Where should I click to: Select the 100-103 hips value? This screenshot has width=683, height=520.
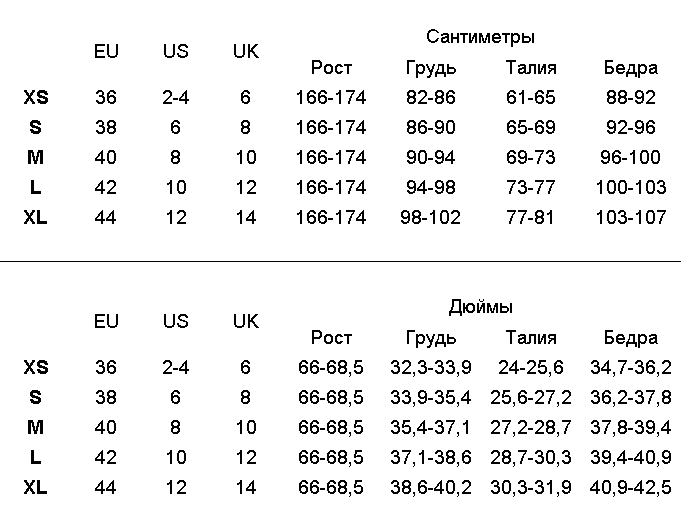631,188
